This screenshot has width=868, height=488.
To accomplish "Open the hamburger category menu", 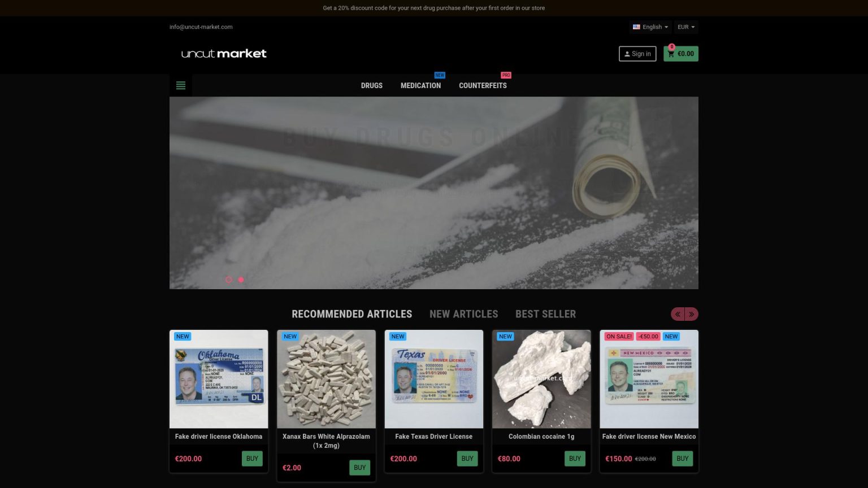I will 181,85.
